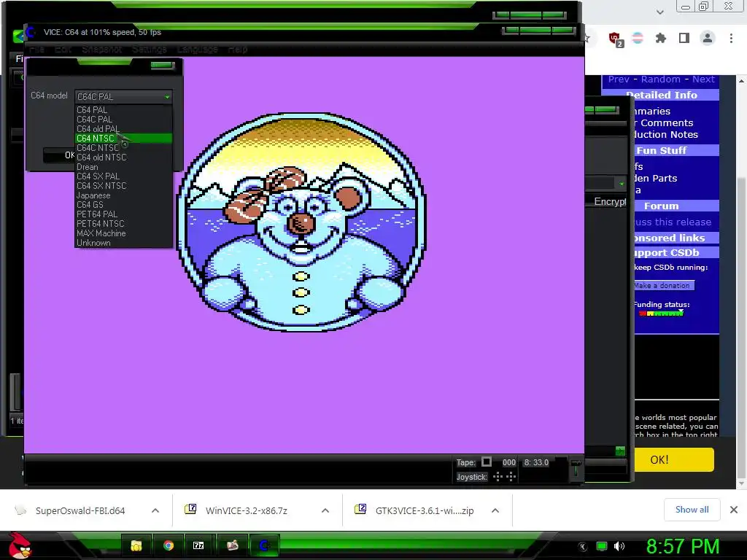Open Chrome extensions puzzle icon
The width and height of the screenshot is (747, 560).
(661, 38)
